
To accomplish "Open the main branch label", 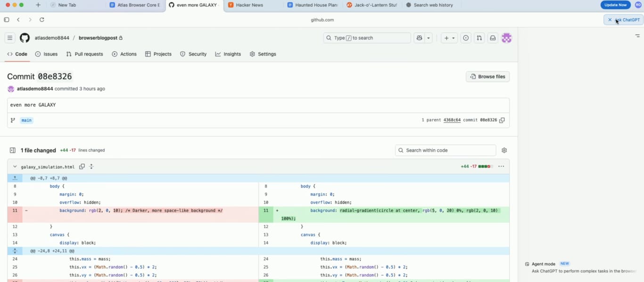I will [26, 120].
